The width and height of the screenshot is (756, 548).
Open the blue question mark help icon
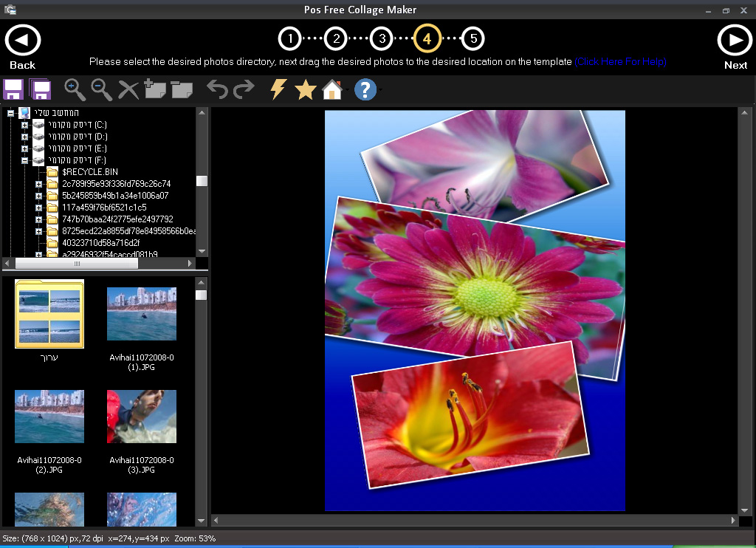coord(365,89)
